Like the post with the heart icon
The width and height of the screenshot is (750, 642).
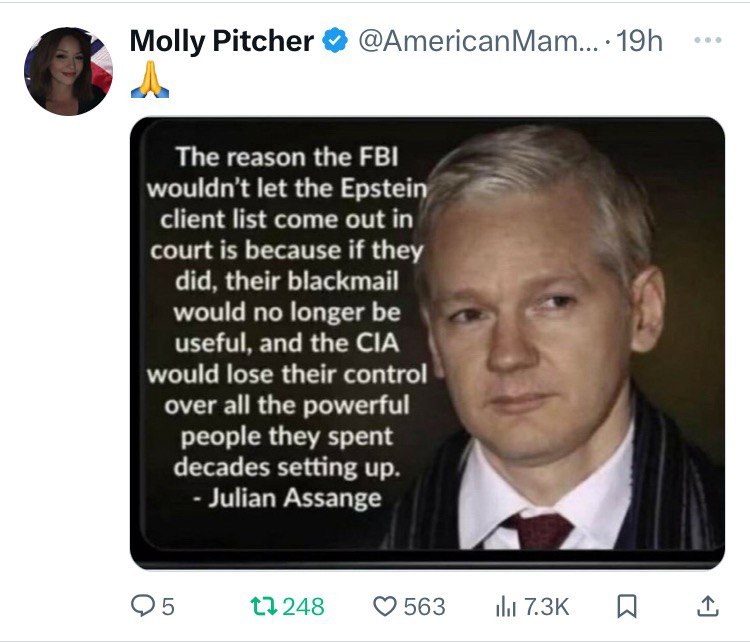[385, 606]
